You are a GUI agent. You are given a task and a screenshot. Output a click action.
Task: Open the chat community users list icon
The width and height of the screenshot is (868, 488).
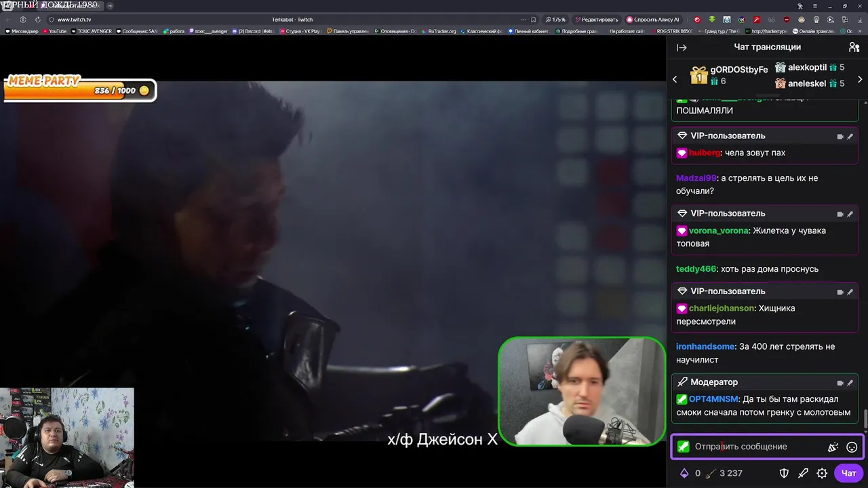pyautogui.click(x=854, y=47)
